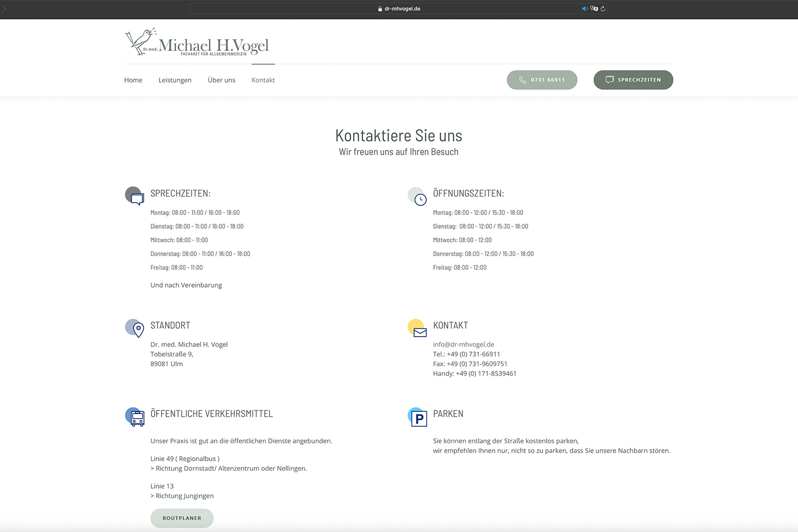Navigate to the Home menu item

point(133,80)
